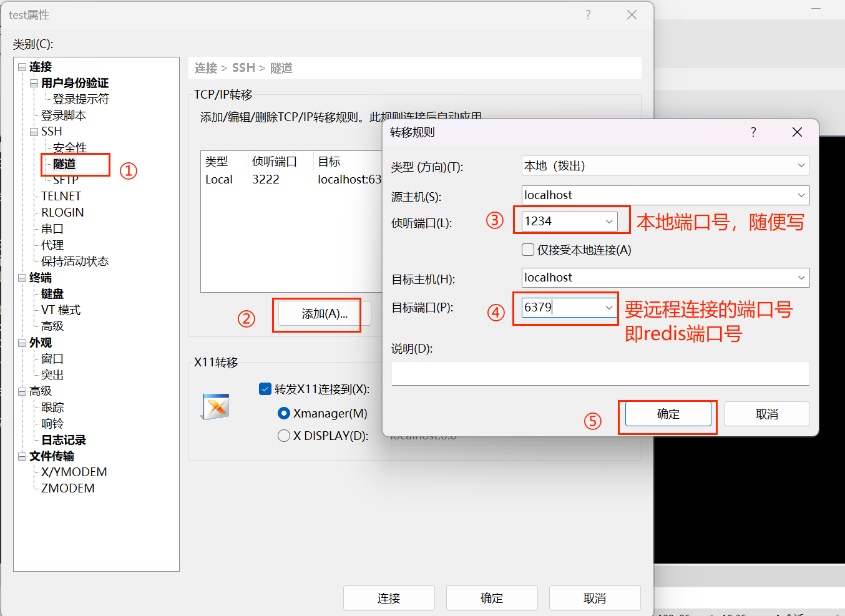
Task: Select 突出 in the category tree
Action: click(x=52, y=375)
